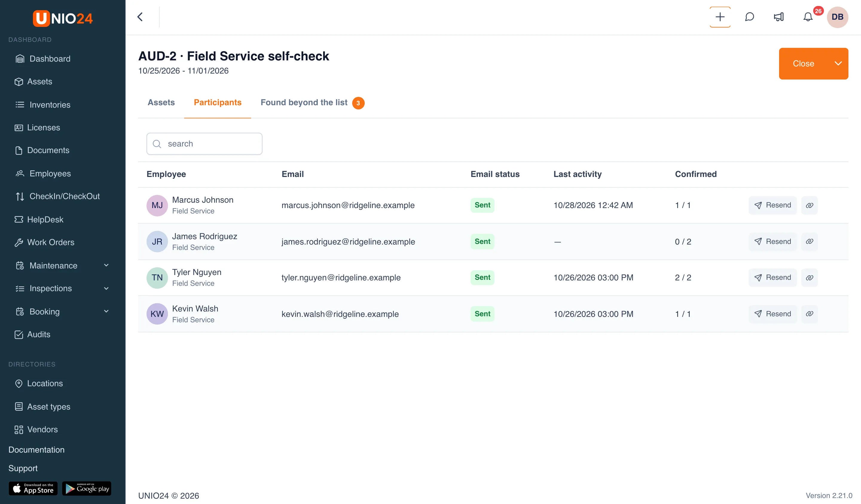Viewport: 861px width, 504px height.
Task: Open the Close button dropdown arrow
Action: point(838,64)
